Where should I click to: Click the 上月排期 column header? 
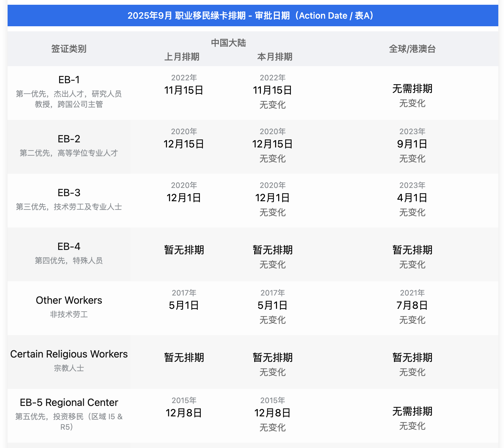tap(182, 57)
